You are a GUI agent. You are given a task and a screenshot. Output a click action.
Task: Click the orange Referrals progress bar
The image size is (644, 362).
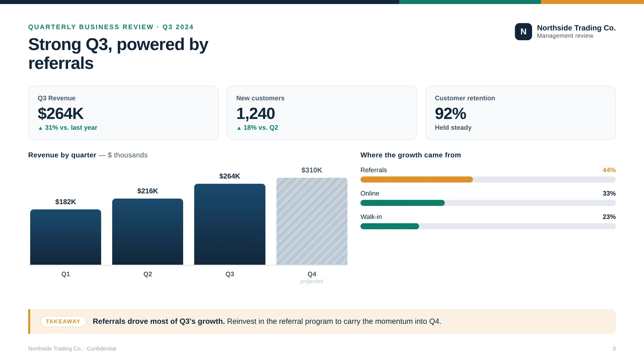(x=417, y=179)
